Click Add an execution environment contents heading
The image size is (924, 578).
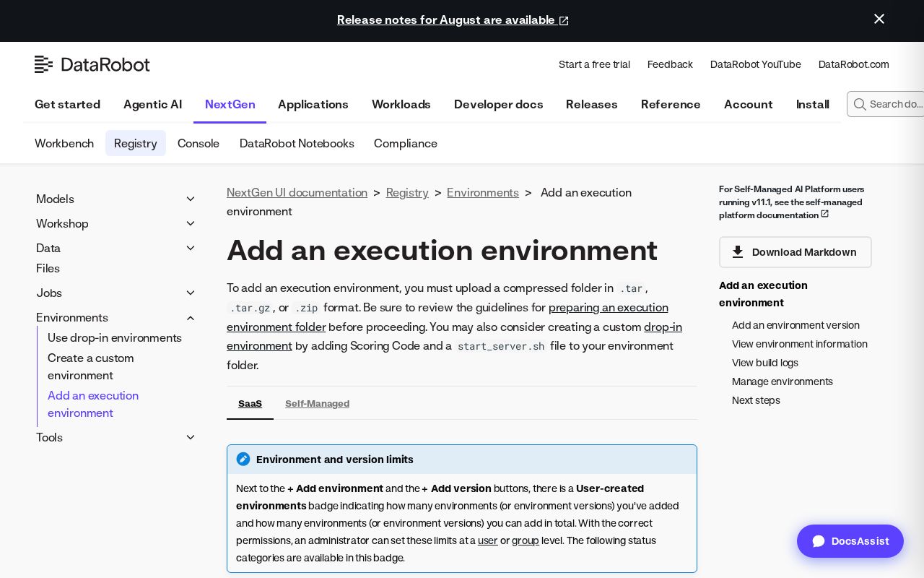click(x=763, y=294)
